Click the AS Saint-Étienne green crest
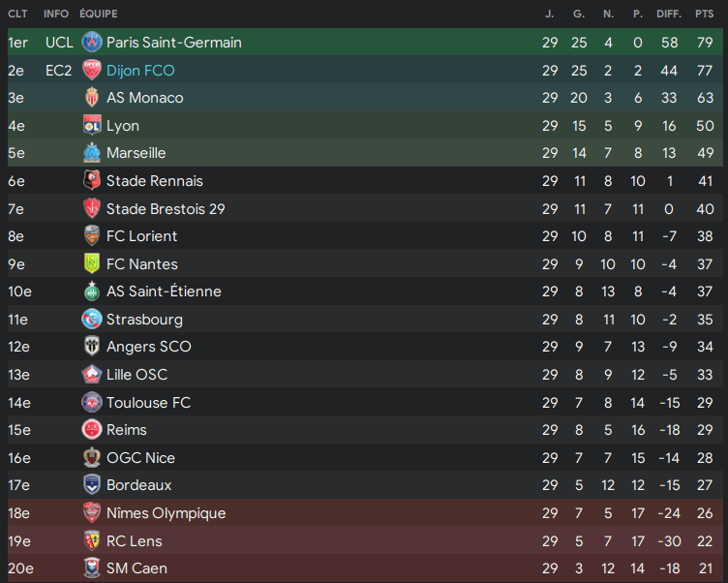 [92, 291]
